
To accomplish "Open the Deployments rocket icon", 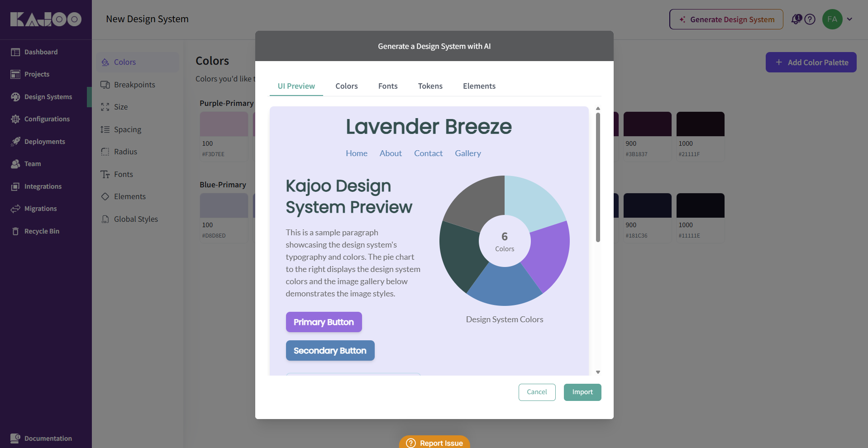I will tap(15, 142).
